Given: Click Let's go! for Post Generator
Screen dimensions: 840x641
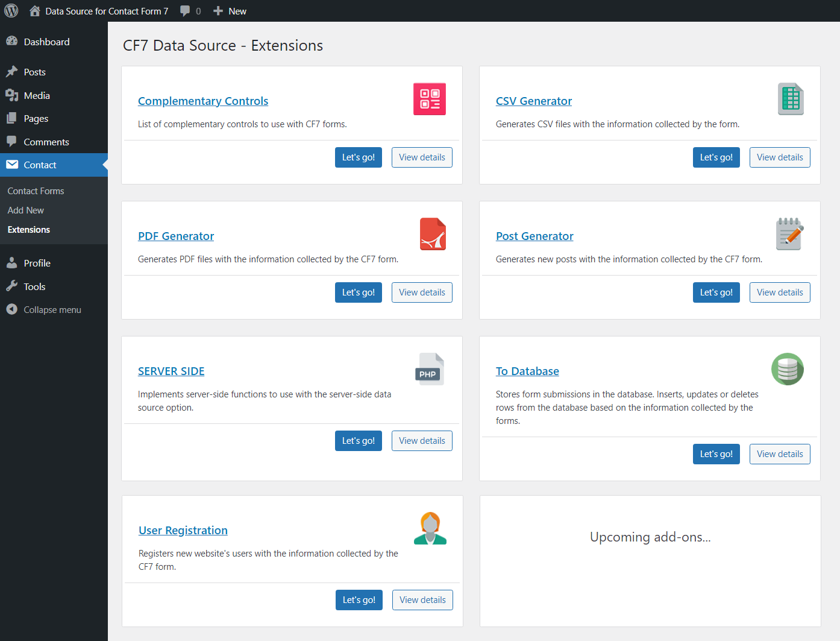Looking at the screenshot, I should (716, 292).
